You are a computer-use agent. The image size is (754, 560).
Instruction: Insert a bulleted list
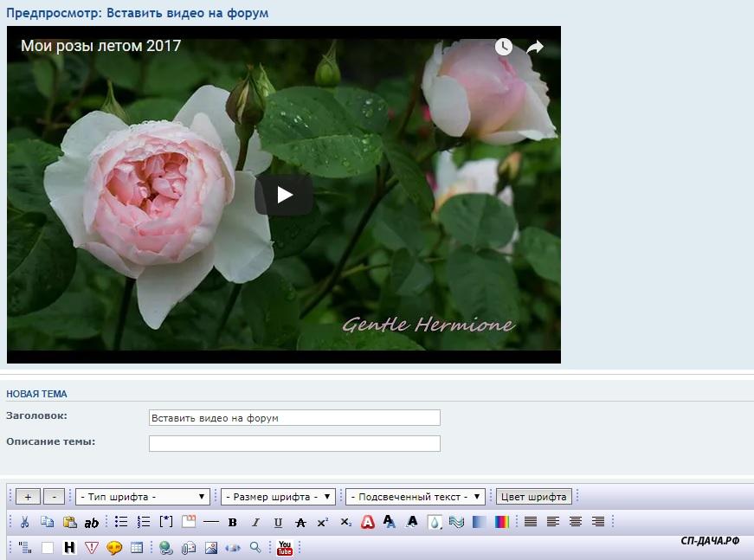121,522
